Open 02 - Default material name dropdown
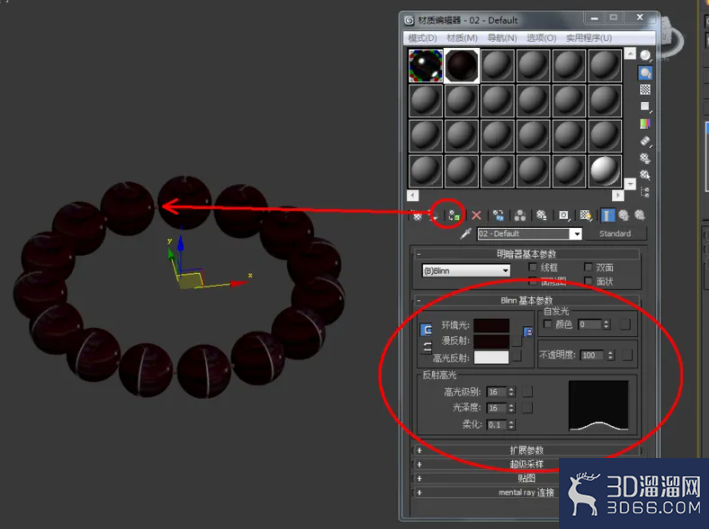Image resolution: width=709 pixels, height=529 pixels. pos(529,234)
